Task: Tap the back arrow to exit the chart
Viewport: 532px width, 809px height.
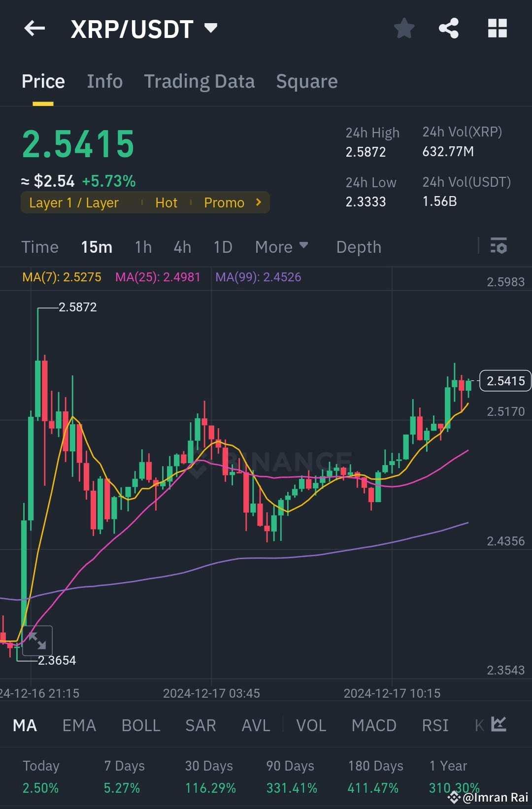Action: 33,28
